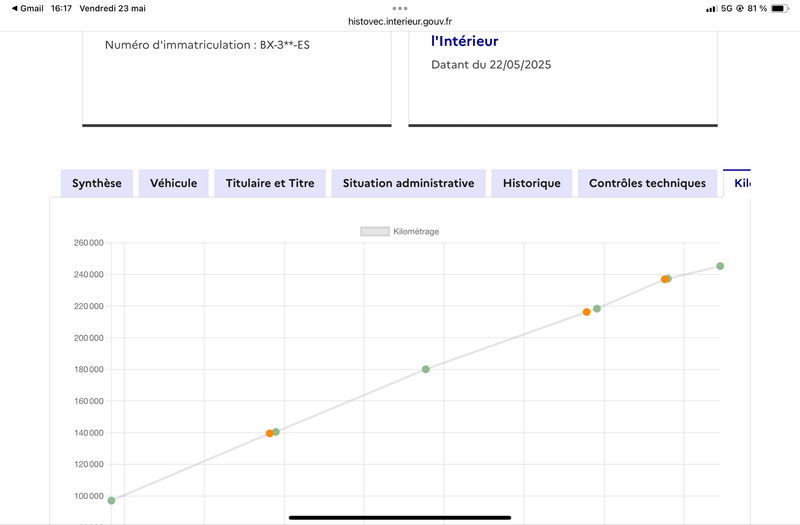Click the 200000 y-axis label

tap(89, 338)
